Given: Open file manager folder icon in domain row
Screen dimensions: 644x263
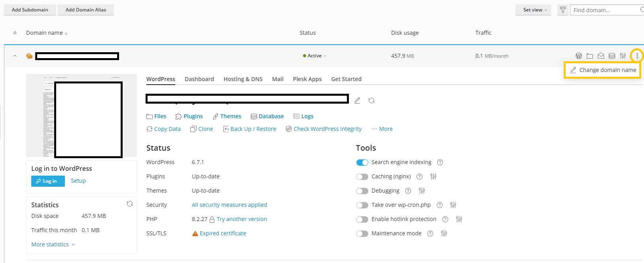Looking at the screenshot, I should click(x=590, y=56).
